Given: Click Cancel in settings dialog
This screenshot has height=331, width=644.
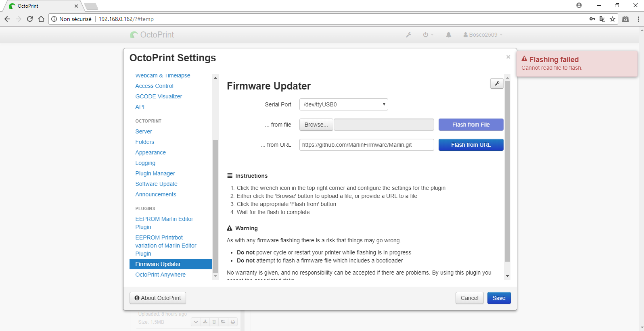Looking at the screenshot, I should point(469,298).
